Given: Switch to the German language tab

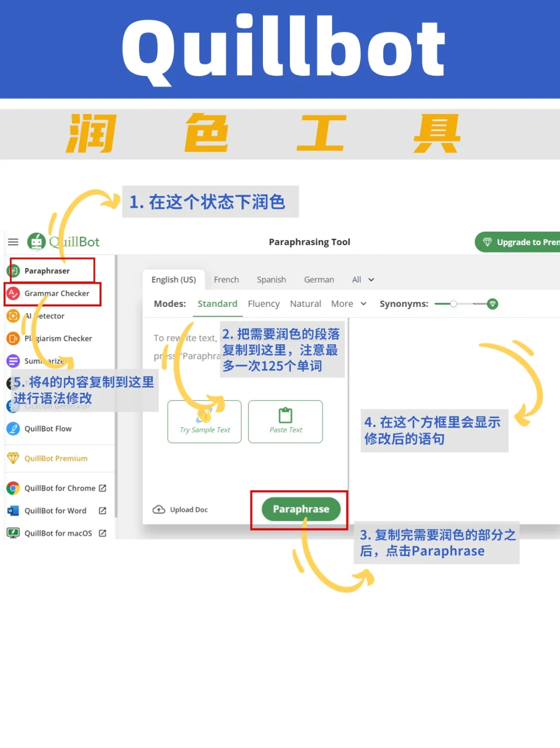Looking at the screenshot, I should coord(319,279).
